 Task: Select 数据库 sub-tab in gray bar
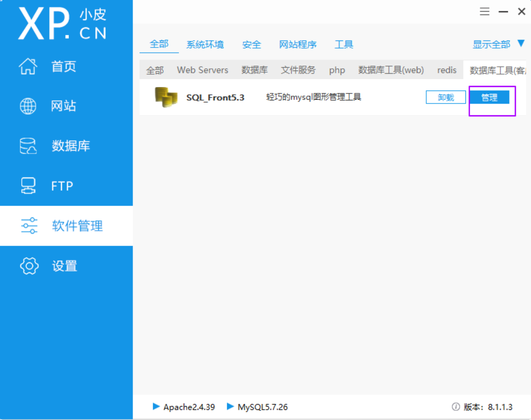pos(254,70)
